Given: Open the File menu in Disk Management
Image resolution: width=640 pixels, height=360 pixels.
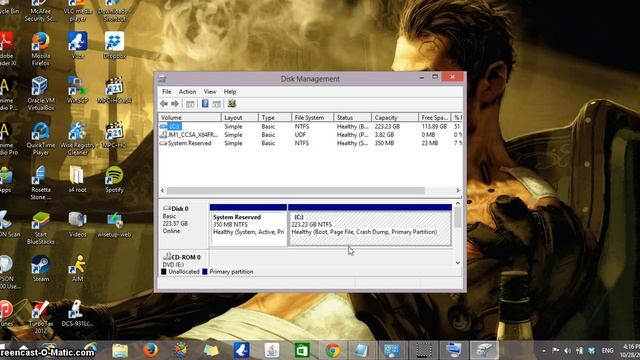Looking at the screenshot, I should pyautogui.click(x=167, y=92).
